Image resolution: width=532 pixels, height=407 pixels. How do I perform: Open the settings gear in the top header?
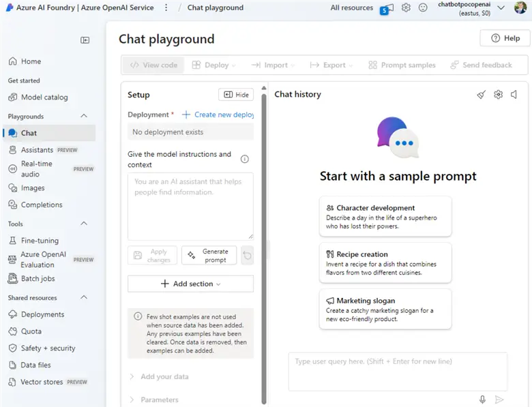click(x=406, y=7)
